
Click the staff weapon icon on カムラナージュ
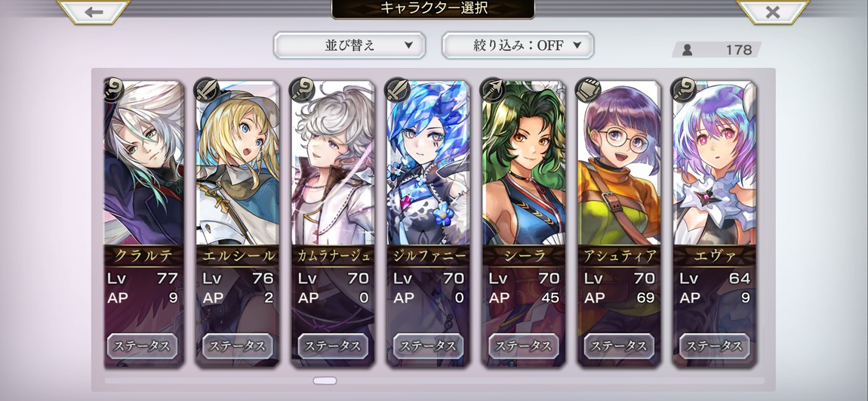click(x=302, y=90)
